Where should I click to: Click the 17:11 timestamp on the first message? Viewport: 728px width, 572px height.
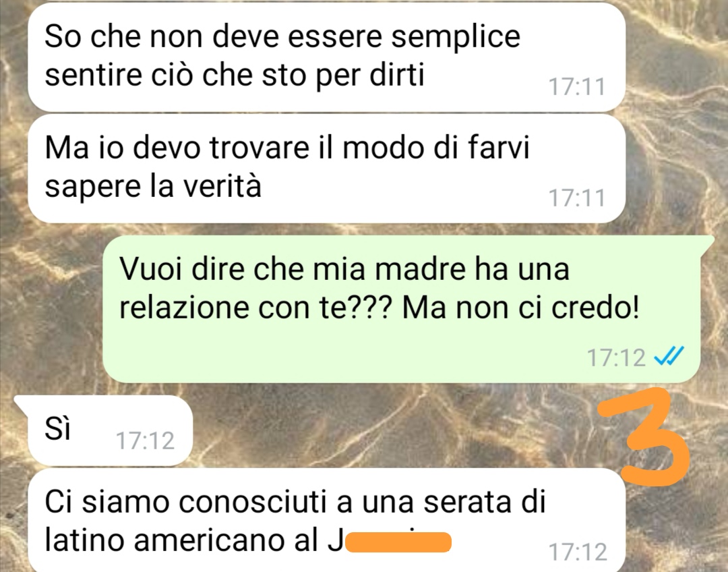click(576, 87)
